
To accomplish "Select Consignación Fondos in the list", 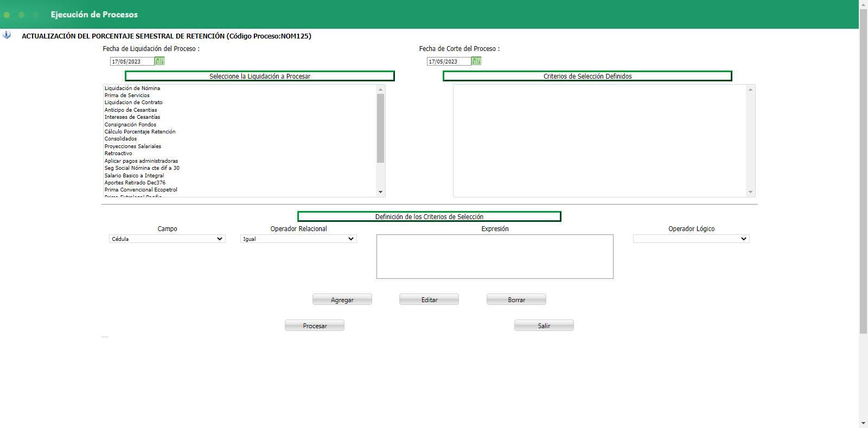I will (239, 125).
